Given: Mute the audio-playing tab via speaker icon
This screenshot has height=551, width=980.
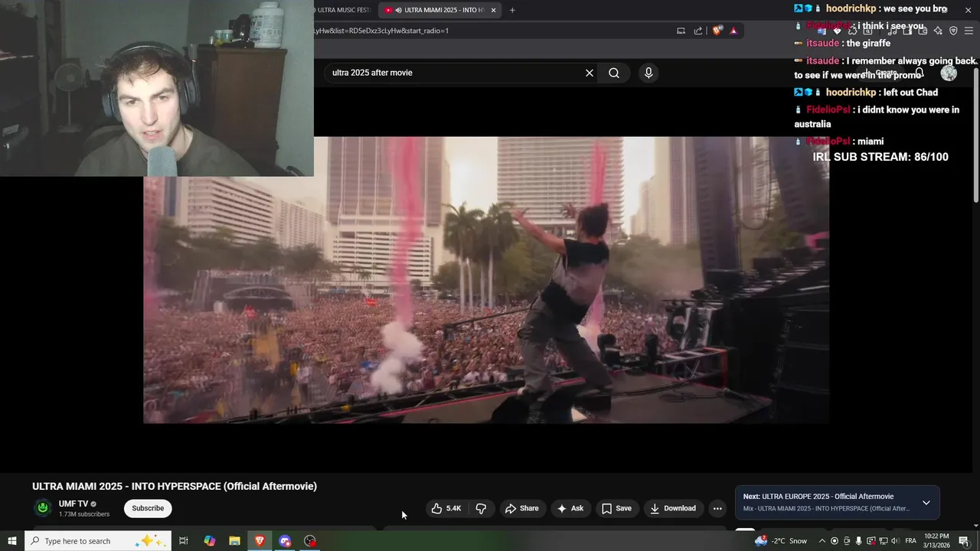Looking at the screenshot, I should click(x=399, y=10).
